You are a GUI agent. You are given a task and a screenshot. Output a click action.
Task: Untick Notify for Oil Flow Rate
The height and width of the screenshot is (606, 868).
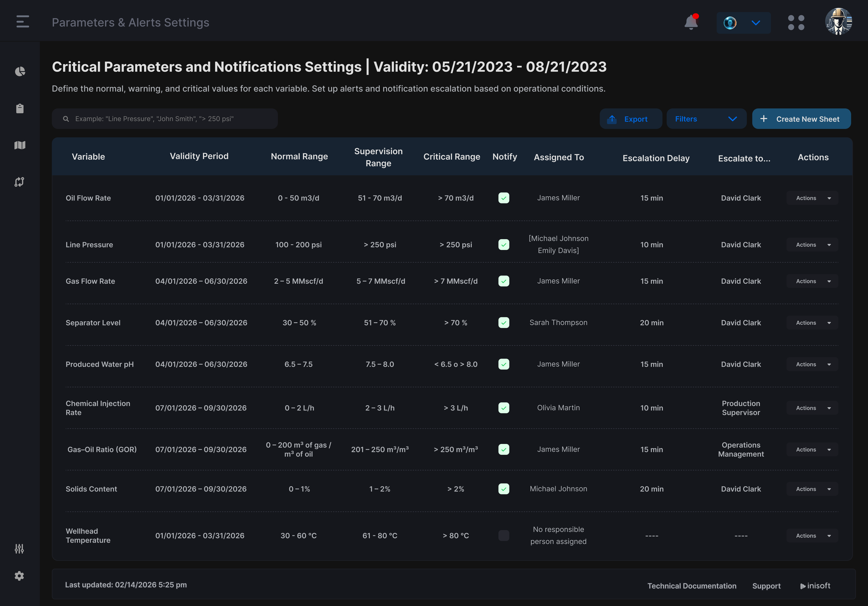pos(504,198)
